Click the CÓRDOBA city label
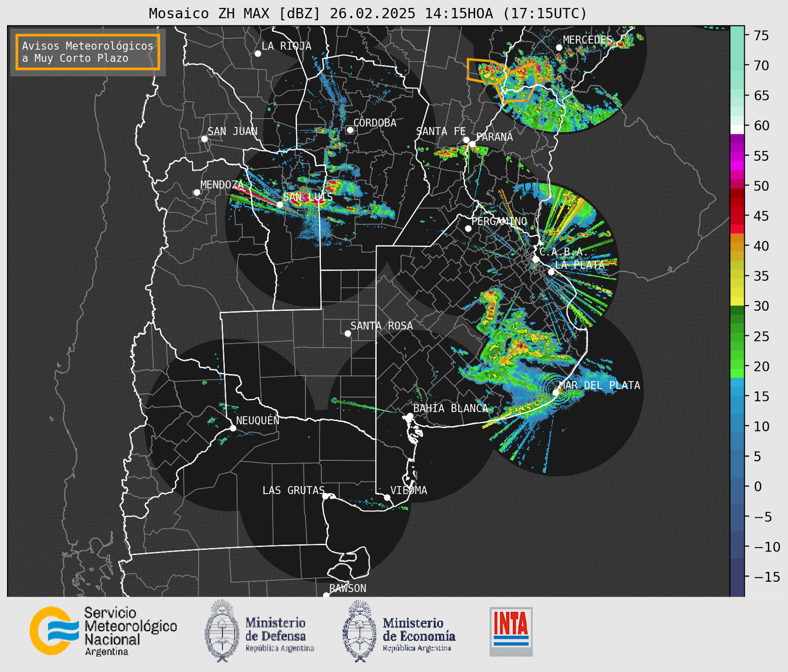The height and width of the screenshot is (672, 788). click(x=375, y=123)
